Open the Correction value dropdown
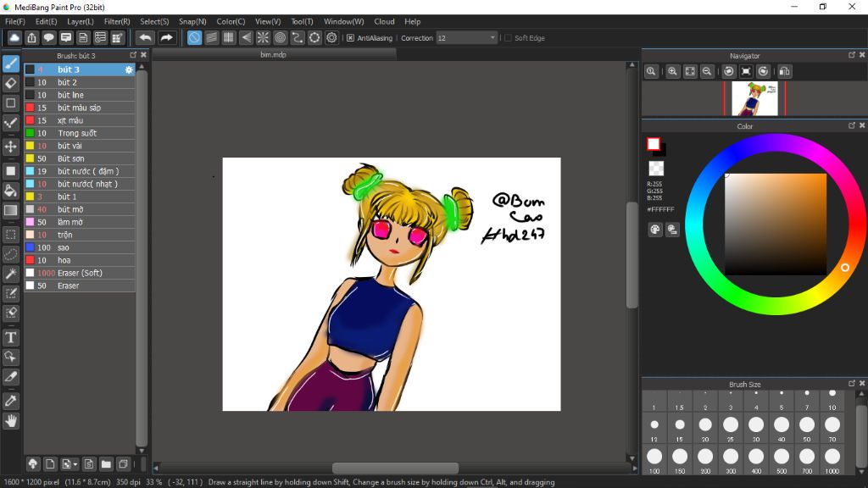The image size is (868, 488). pyautogui.click(x=467, y=37)
